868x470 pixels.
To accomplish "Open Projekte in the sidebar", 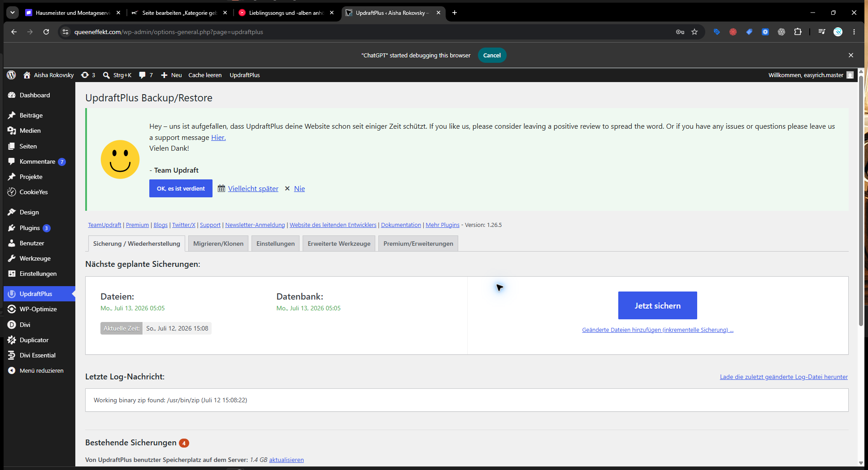I will click(31, 177).
